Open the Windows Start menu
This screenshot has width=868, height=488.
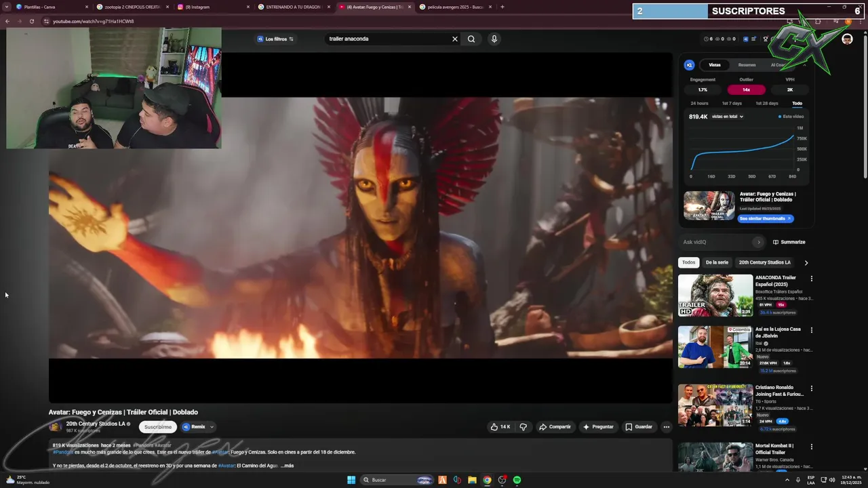click(x=351, y=480)
